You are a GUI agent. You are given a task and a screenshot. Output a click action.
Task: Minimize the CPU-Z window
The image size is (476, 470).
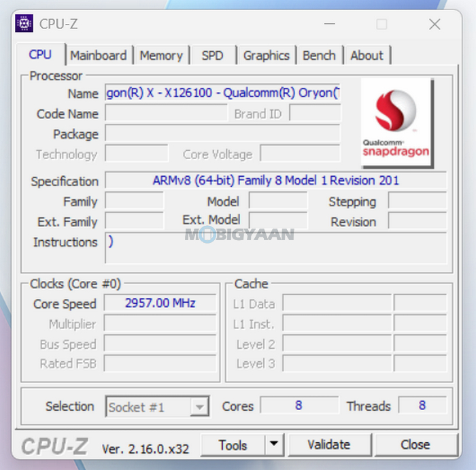point(329,24)
